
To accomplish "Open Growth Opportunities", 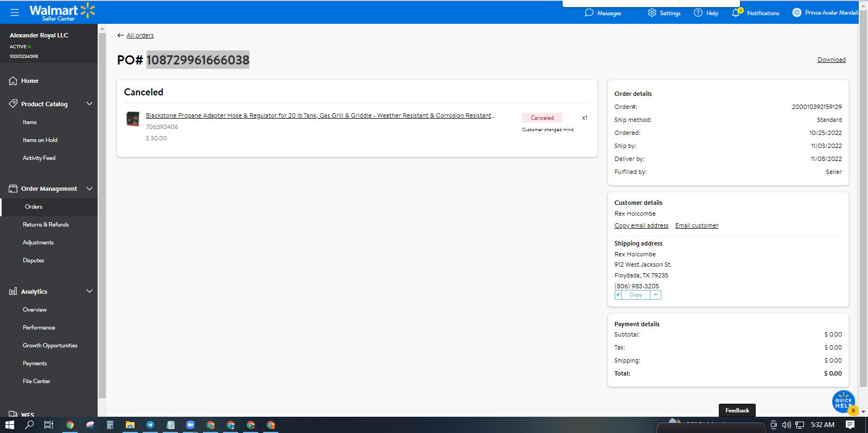I will (x=50, y=346).
